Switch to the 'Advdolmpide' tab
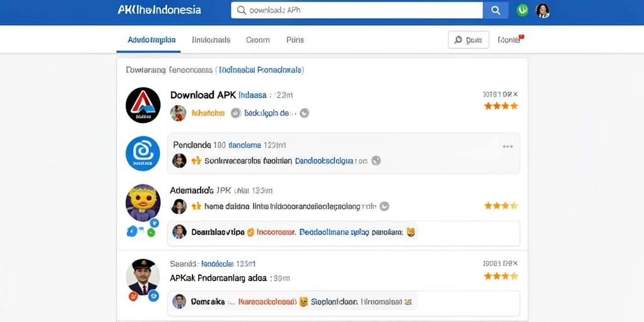The width and height of the screenshot is (644, 322). coord(152,40)
